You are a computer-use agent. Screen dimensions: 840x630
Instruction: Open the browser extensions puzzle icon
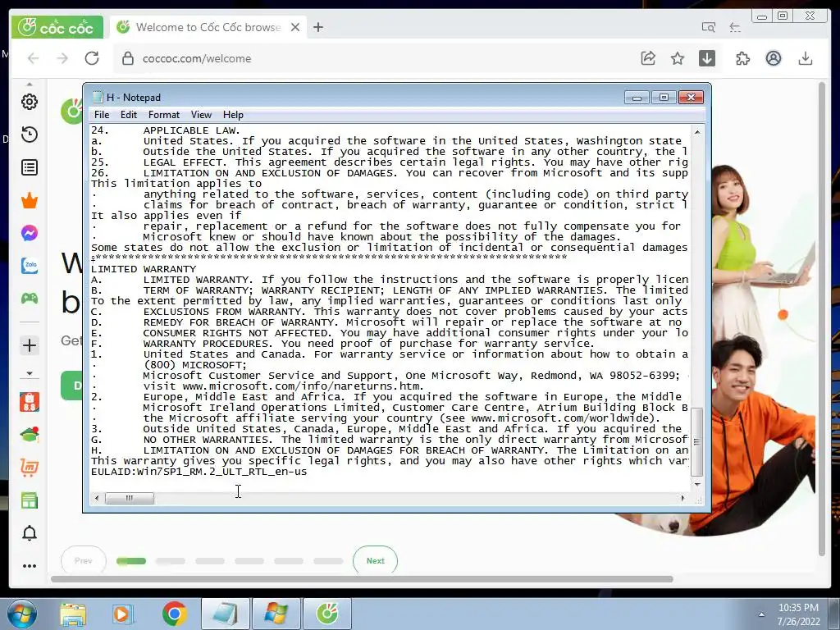pyautogui.click(x=742, y=58)
